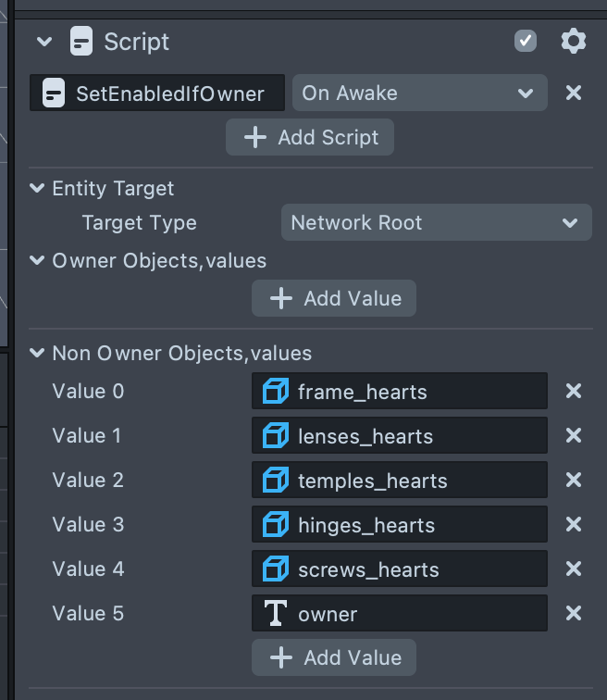Screen dimensions: 607x700
Task: Open the On Awake event dropdown
Action: point(419,93)
